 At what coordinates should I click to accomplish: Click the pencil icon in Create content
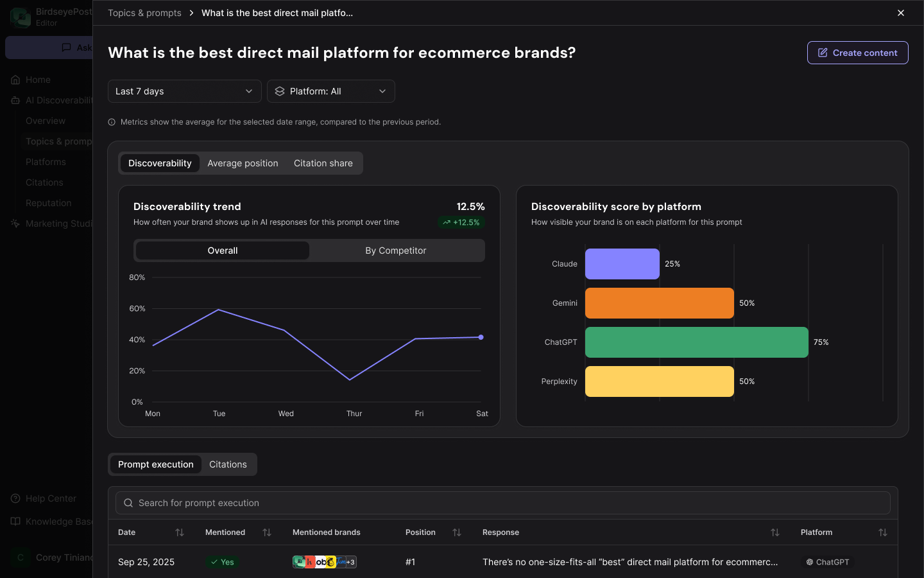(823, 53)
